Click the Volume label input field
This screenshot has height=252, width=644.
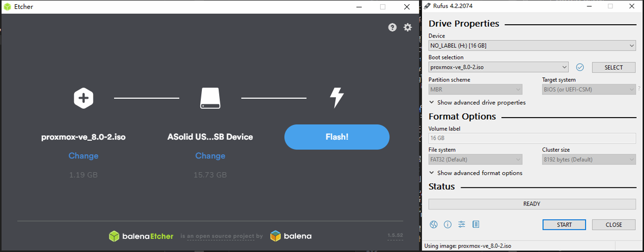coord(532,138)
